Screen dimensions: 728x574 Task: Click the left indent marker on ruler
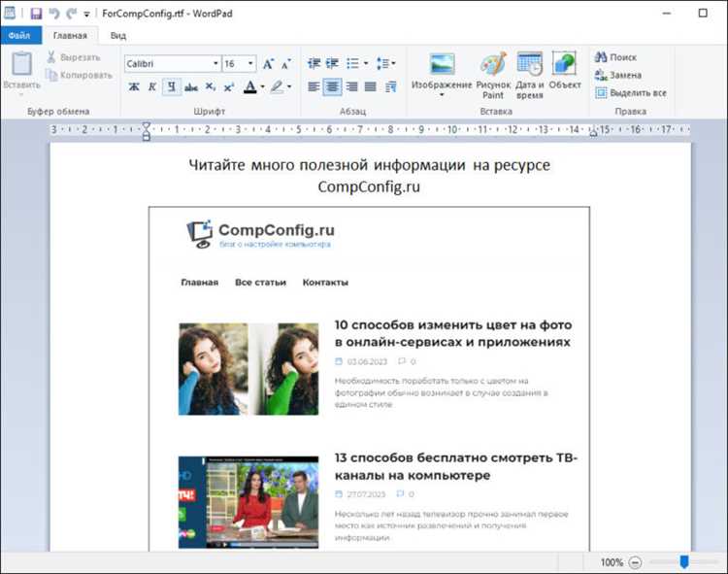pos(147,131)
